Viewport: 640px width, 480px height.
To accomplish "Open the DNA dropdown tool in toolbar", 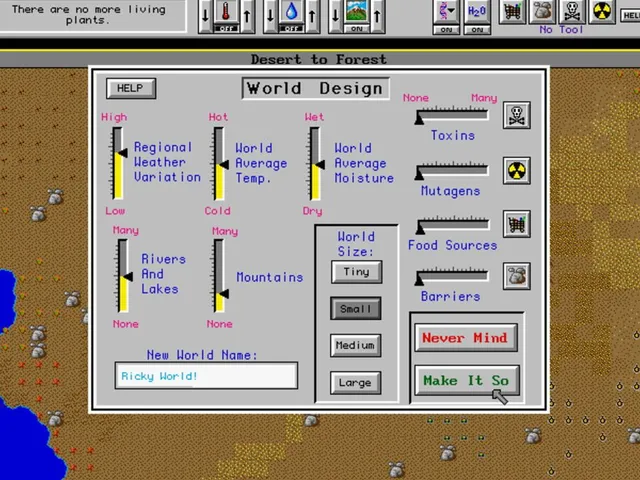I will point(446,11).
